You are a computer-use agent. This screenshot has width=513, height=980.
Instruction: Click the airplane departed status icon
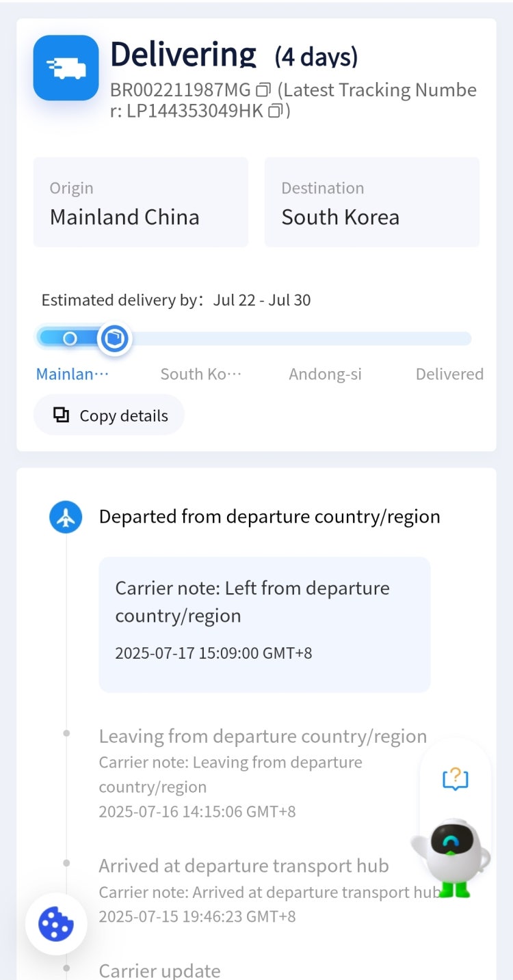[66, 517]
